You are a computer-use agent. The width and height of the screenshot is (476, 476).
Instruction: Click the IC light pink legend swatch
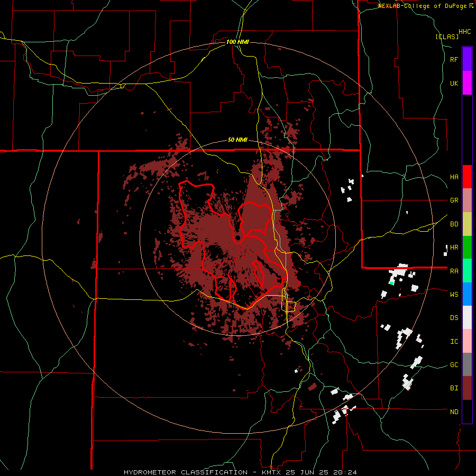[467, 341]
